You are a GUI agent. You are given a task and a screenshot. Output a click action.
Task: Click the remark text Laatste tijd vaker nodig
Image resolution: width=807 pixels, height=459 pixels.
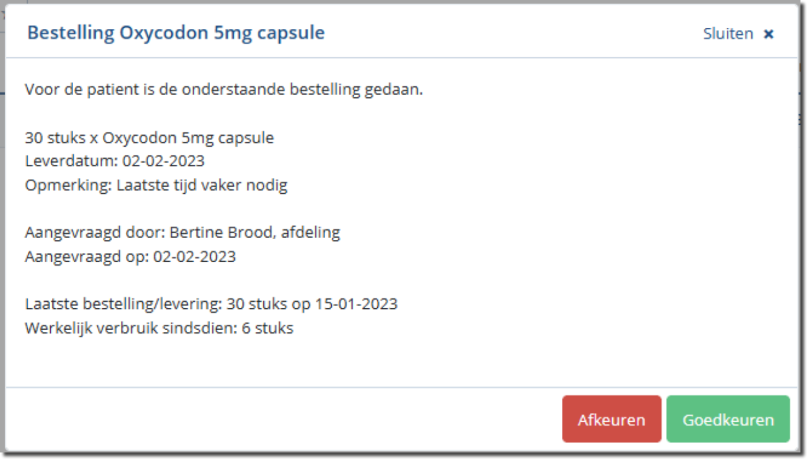[x=203, y=184]
